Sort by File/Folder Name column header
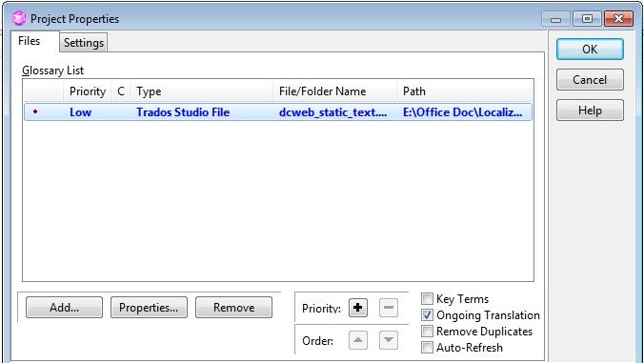644x363 pixels. click(334, 91)
